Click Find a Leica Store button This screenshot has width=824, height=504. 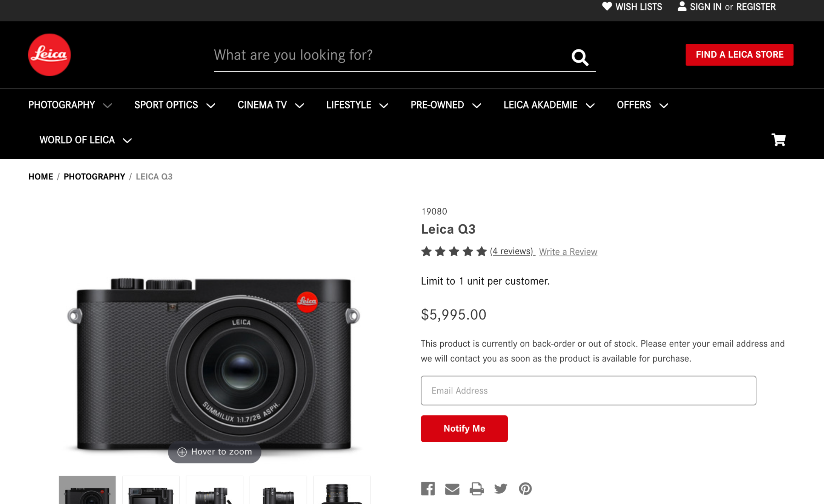pos(739,55)
